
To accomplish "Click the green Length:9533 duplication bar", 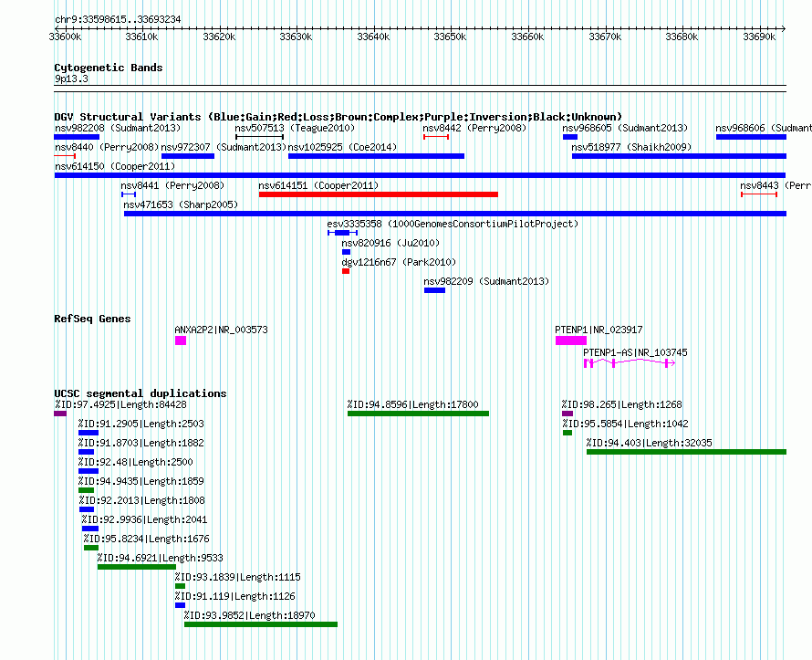I will [137, 567].
